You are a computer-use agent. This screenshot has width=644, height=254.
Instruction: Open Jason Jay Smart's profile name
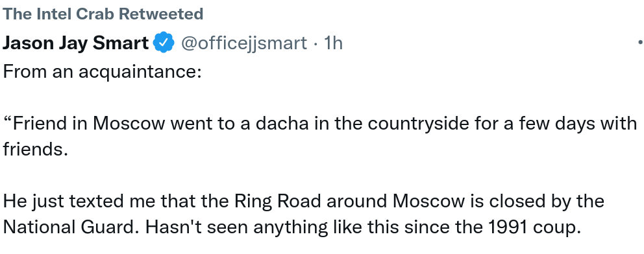click(x=75, y=43)
